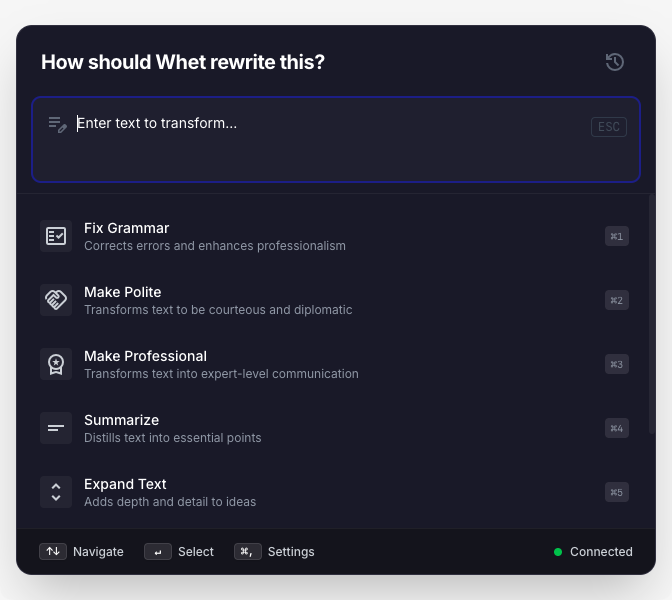Click the Make Polite handshake icon

[56, 300]
